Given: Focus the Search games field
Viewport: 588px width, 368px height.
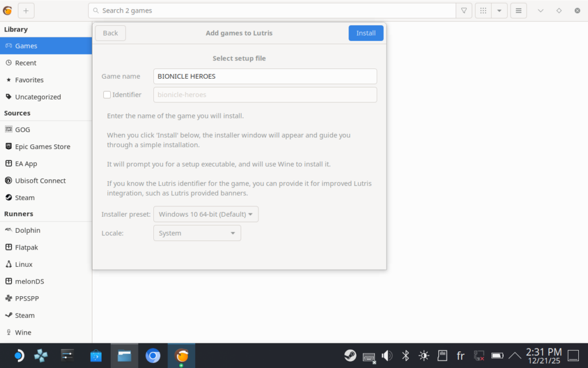Looking at the screenshot, I should 276,10.
